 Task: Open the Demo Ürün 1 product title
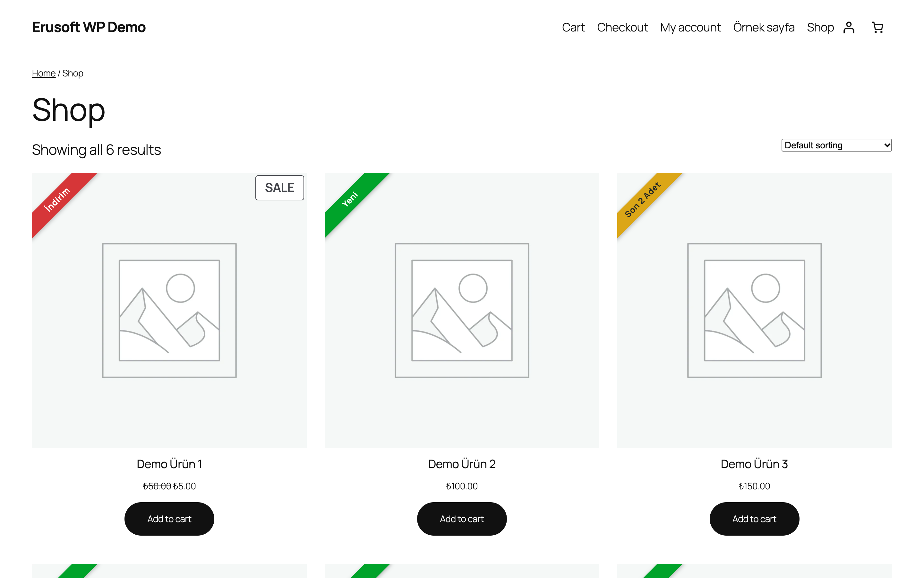click(169, 464)
